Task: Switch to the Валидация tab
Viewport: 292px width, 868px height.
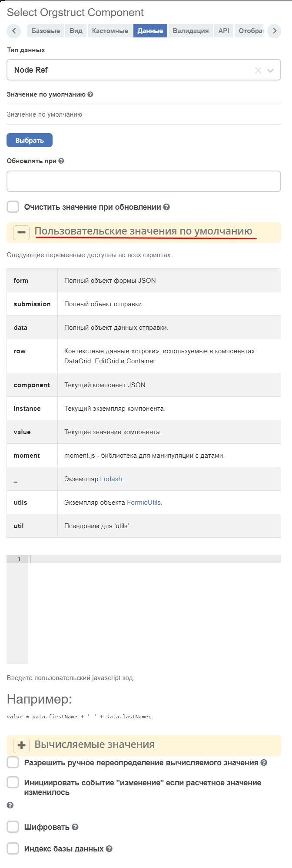Action: (x=191, y=31)
